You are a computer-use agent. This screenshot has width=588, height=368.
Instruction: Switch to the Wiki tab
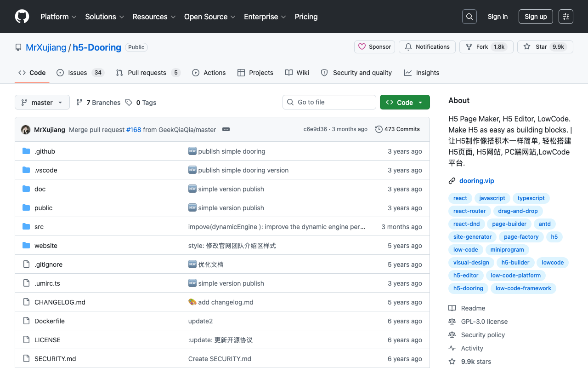(x=297, y=73)
